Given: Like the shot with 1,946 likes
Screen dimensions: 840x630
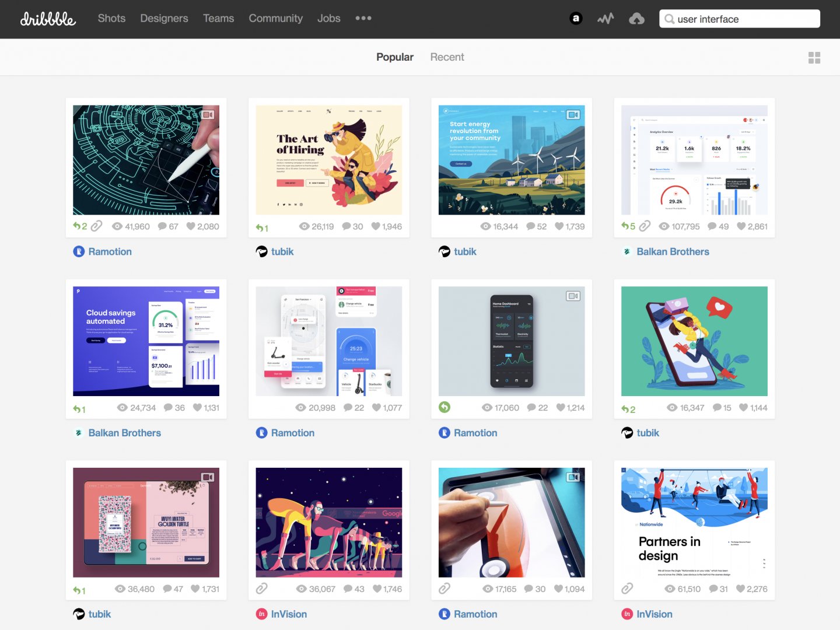Looking at the screenshot, I should tap(387, 226).
